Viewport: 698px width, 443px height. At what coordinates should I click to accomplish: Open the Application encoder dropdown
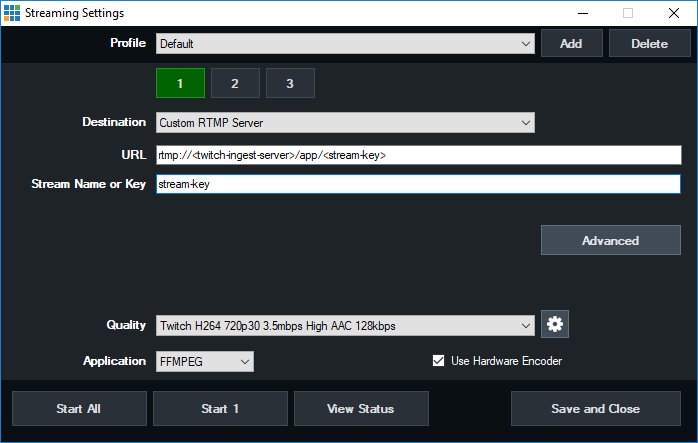click(x=204, y=361)
